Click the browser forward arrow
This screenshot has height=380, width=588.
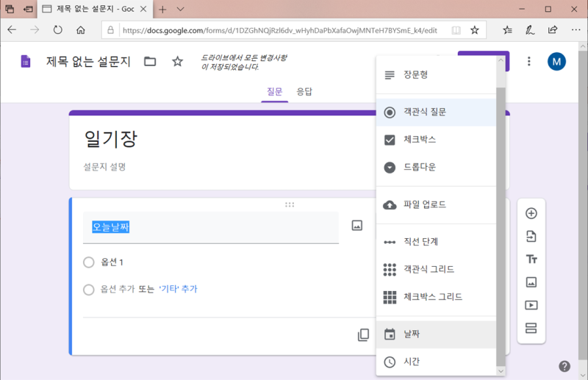[x=35, y=30]
